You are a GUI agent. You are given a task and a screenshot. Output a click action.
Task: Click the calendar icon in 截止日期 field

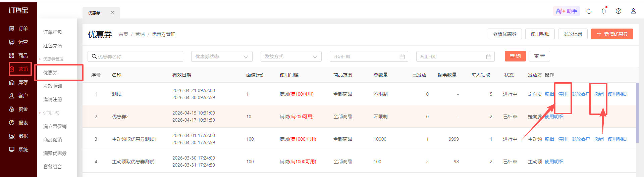[488, 57]
